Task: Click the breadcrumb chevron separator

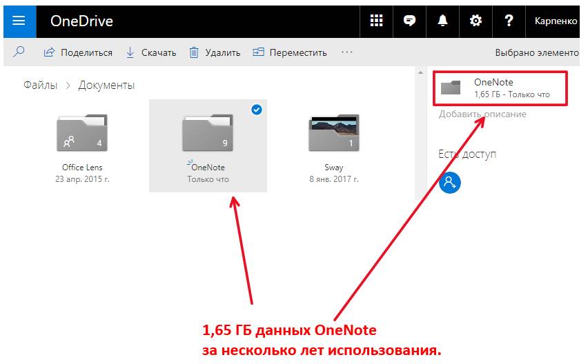Action: tap(68, 85)
